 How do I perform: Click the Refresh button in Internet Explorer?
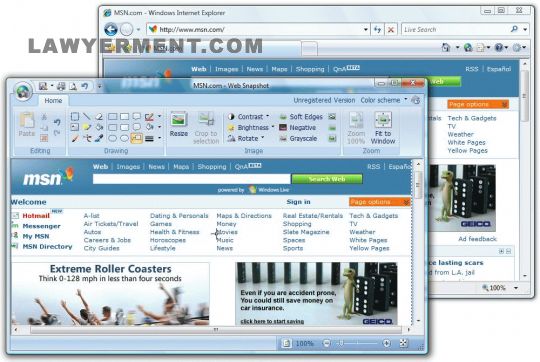pyautogui.click(x=377, y=30)
